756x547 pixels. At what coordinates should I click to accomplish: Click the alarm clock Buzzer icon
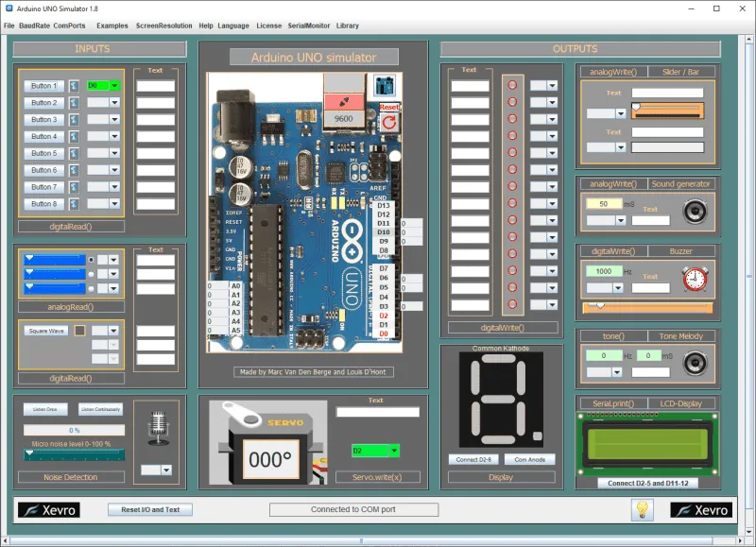[695, 278]
